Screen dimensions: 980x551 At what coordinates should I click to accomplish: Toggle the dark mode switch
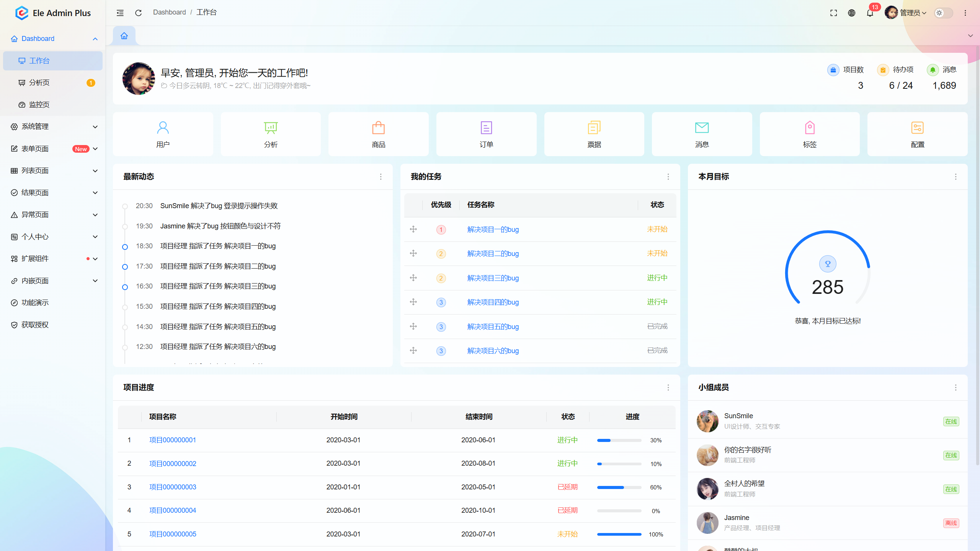(x=943, y=13)
